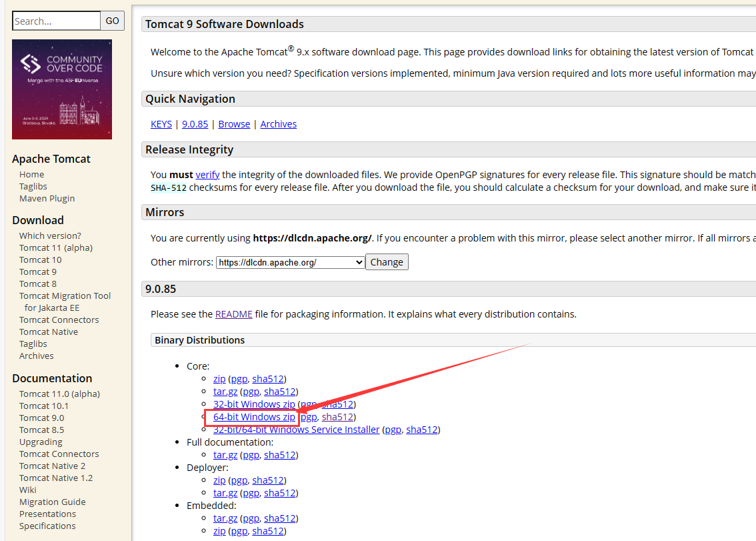This screenshot has height=541, width=756.
Task: Download the Embedded zip
Action: 219,531
